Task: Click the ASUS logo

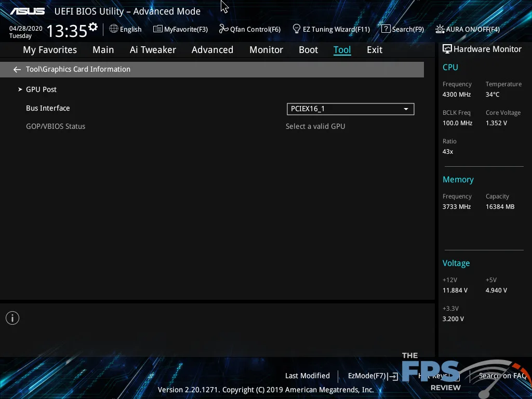Action: point(27,11)
